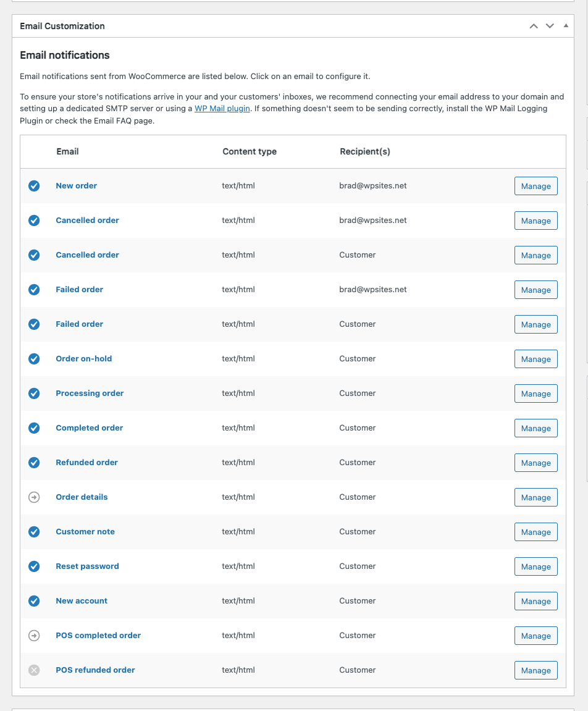
Task: Click the enabled status icon for New order
Action: [34, 186]
